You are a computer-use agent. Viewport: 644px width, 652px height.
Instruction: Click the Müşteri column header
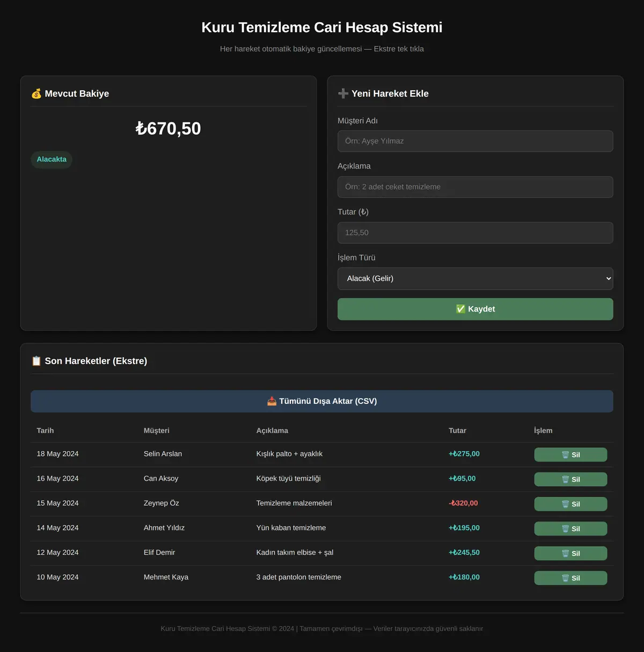coord(157,430)
